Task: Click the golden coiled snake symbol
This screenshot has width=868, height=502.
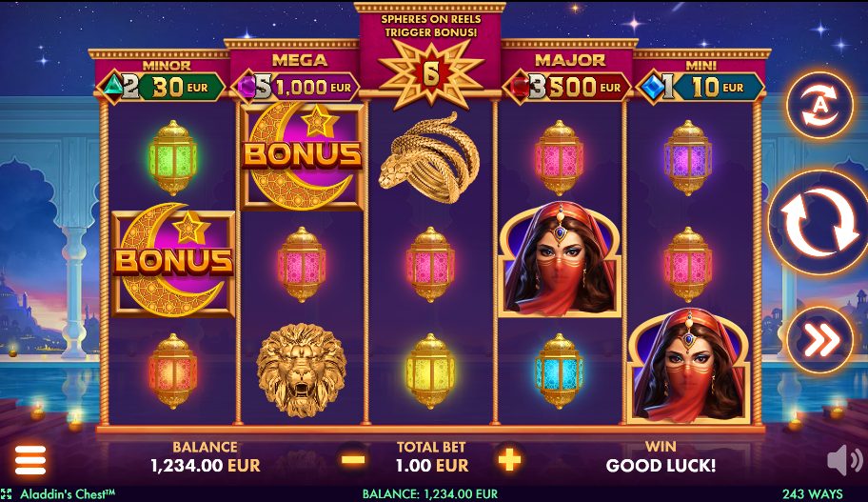Action: pyautogui.click(x=429, y=157)
